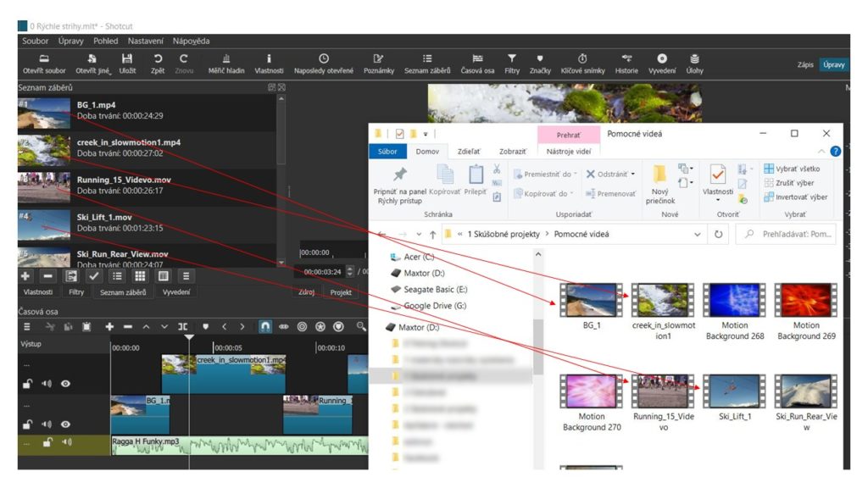Screen dimensions: 868x488
Task: Open the 'Klíčové snímky' keyframes icon
Action: (x=582, y=64)
